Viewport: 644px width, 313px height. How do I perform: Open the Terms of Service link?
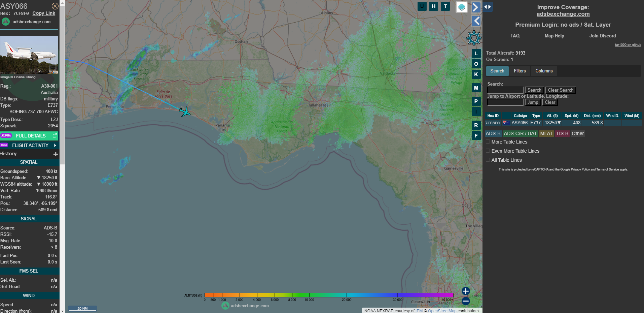607,169
